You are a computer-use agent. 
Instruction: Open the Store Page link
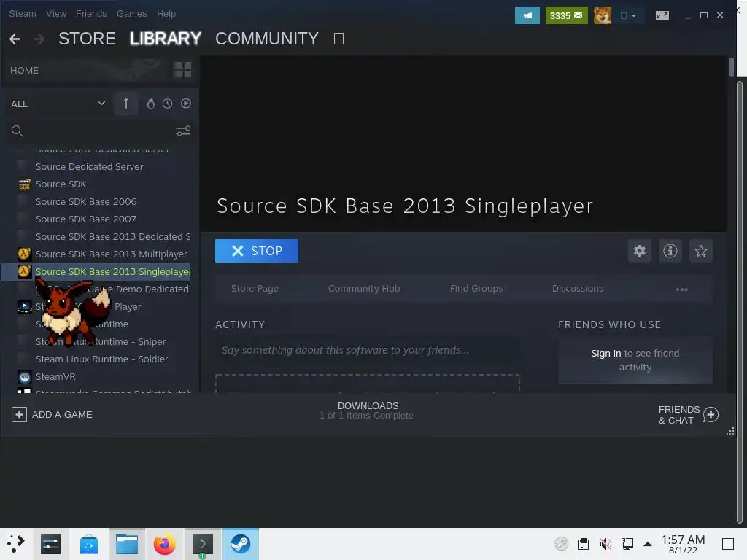pyautogui.click(x=255, y=289)
